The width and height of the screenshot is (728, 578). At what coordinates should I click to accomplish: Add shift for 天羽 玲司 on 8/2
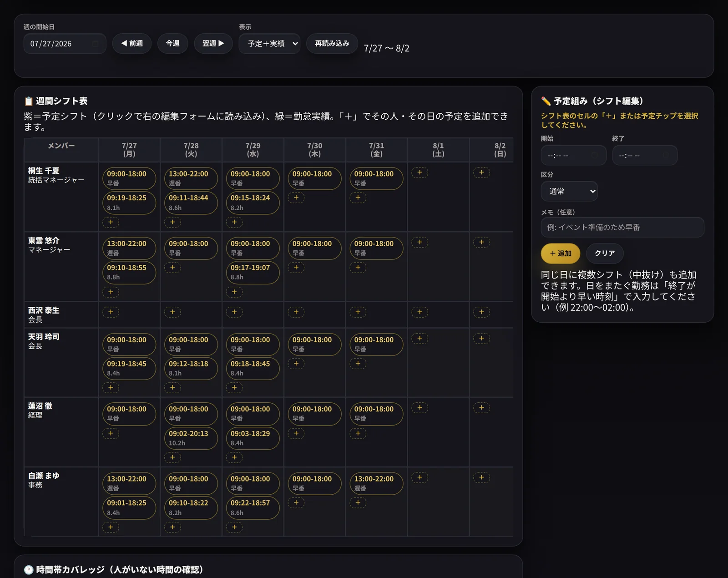[x=481, y=338]
